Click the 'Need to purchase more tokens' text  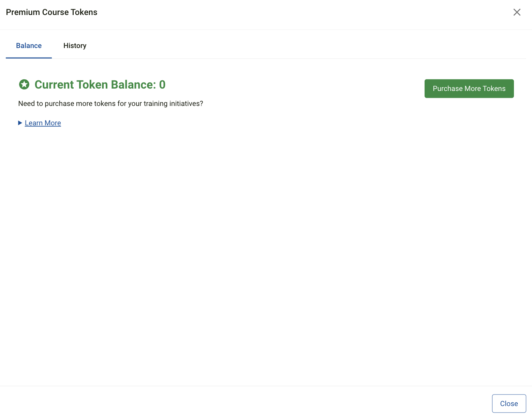click(x=110, y=104)
